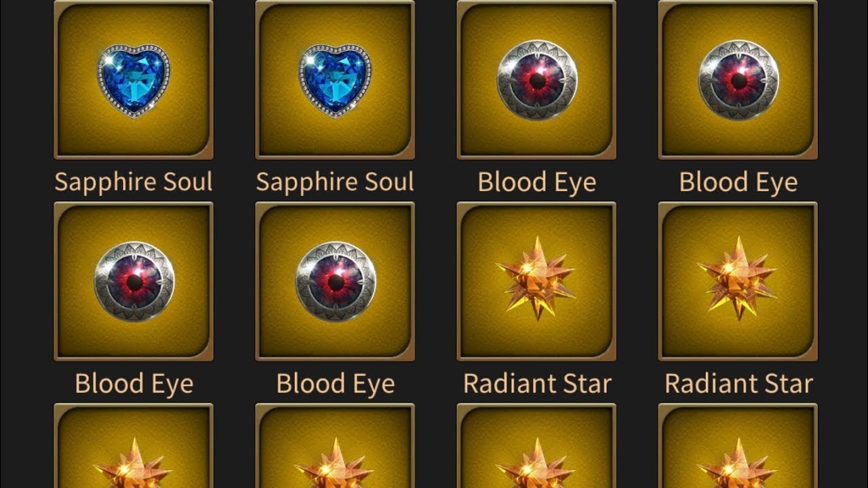
Task: Open the bottom-row second partially visible star tile
Action: (335, 445)
